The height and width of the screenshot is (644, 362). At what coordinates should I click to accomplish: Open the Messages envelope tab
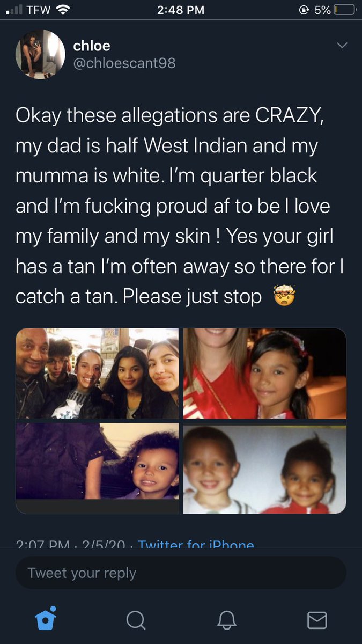coord(316,620)
